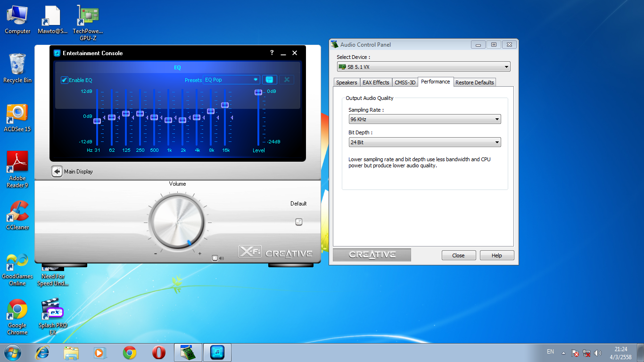Open Windows Media Player from the taskbar
The image size is (644, 362).
coord(99,352)
